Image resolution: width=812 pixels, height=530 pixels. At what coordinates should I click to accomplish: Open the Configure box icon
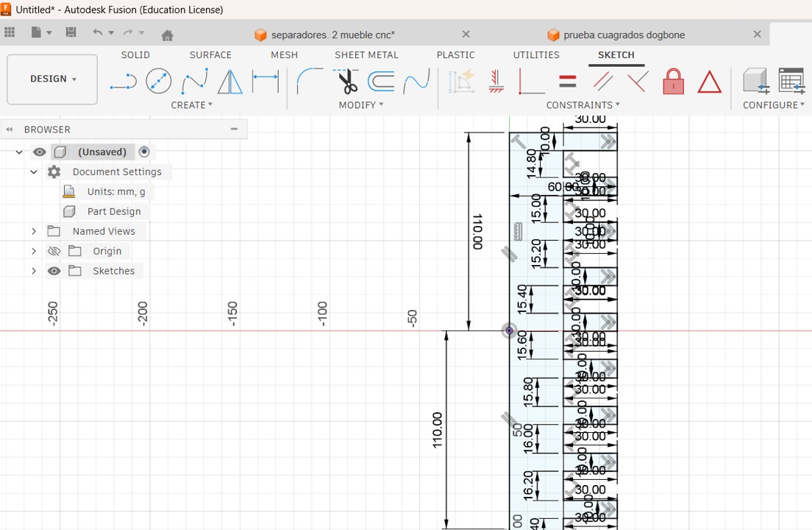(x=755, y=81)
